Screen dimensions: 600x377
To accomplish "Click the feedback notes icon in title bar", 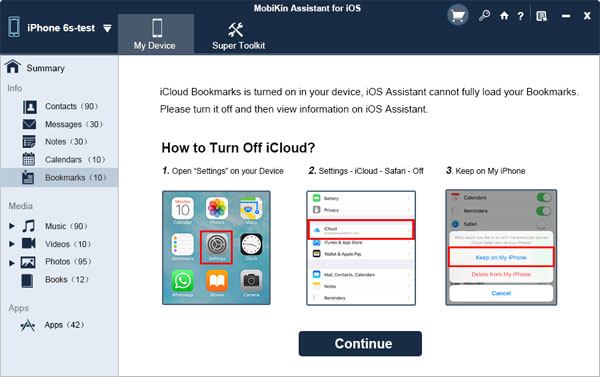I will coord(541,16).
